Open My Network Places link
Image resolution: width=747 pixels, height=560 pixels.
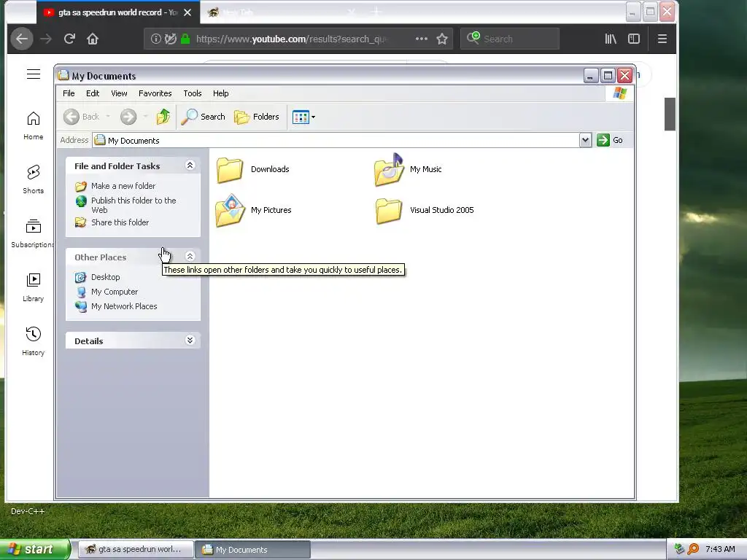[x=124, y=306]
